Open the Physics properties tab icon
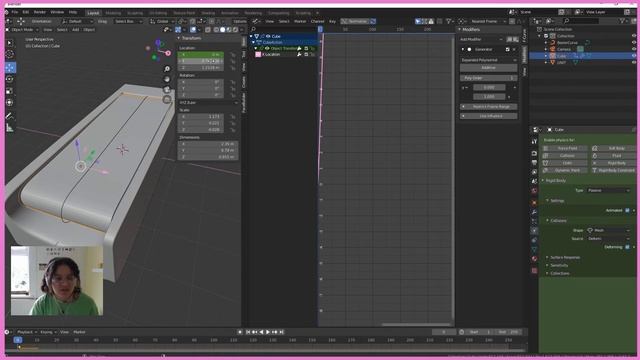The width and height of the screenshot is (640, 360). pos(534,231)
